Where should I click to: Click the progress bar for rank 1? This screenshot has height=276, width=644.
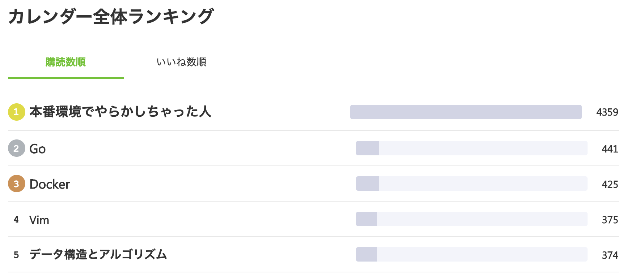(466, 112)
